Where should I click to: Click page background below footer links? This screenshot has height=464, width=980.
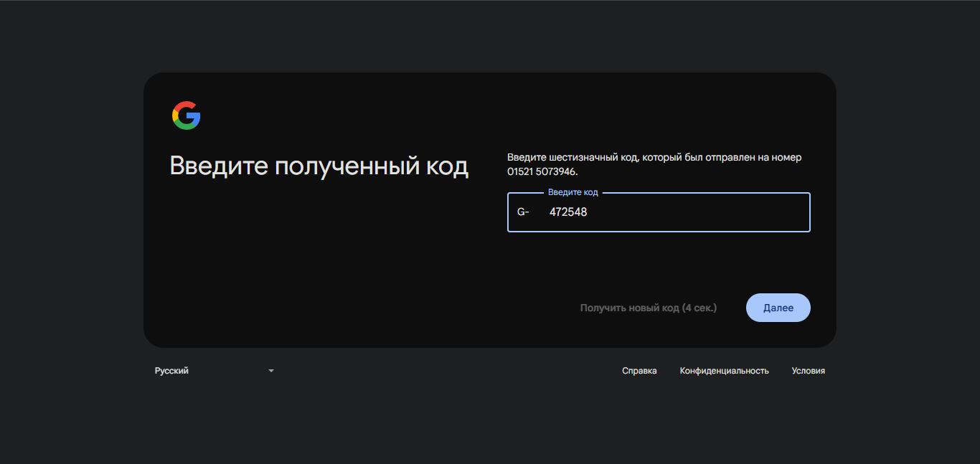[x=490, y=423]
